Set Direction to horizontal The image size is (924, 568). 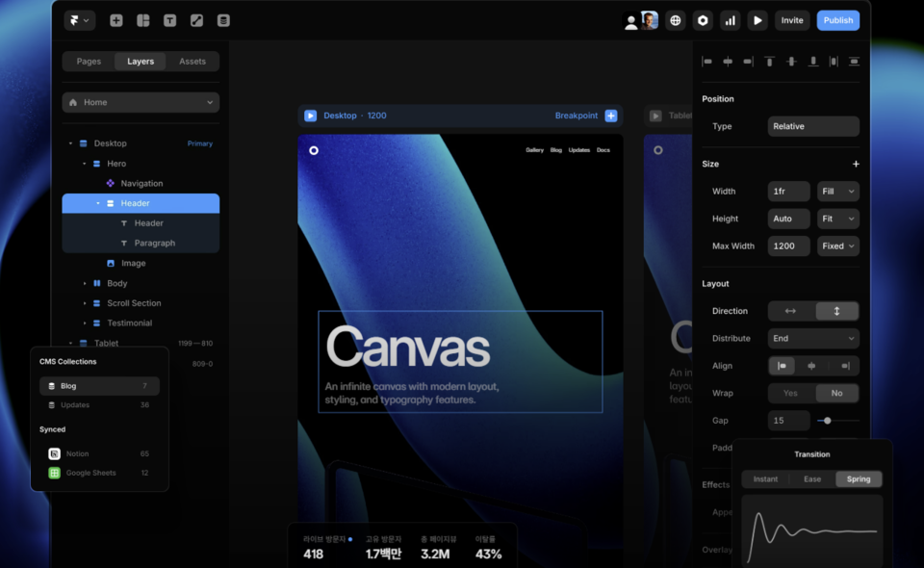click(x=791, y=311)
